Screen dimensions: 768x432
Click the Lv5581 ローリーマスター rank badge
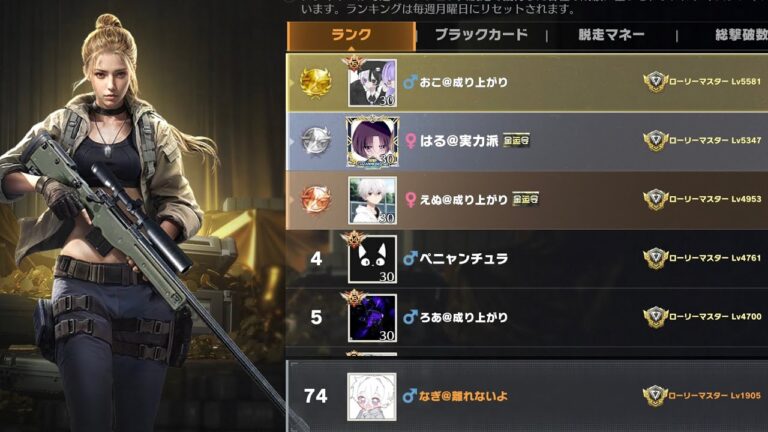coord(656,82)
